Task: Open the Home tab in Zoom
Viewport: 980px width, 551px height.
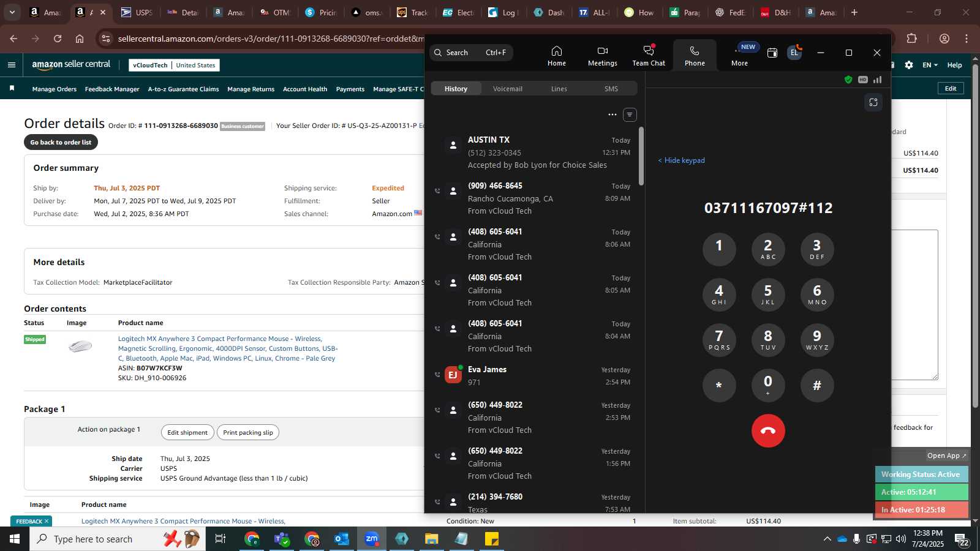Action: click(556, 56)
